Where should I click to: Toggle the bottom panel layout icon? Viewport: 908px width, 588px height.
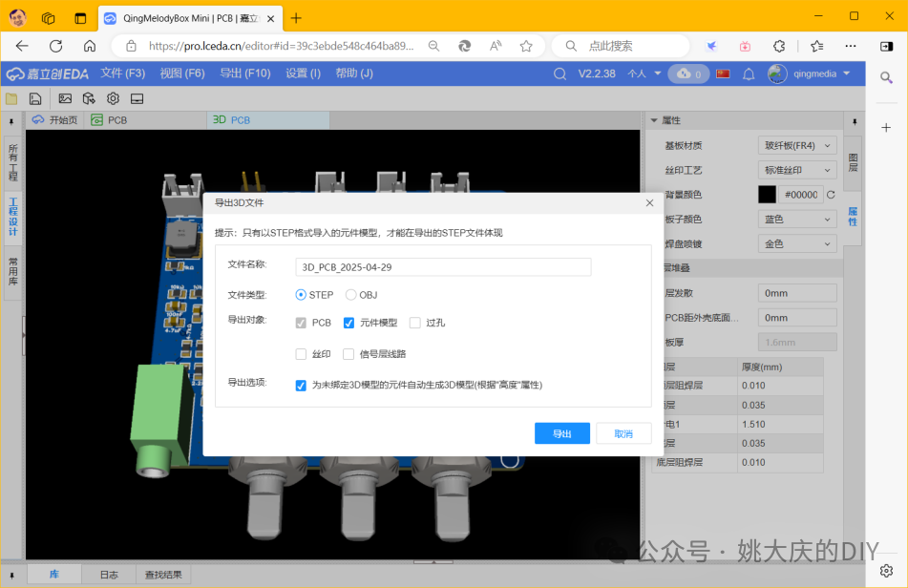pyautogui.click(x=136, y=98)
